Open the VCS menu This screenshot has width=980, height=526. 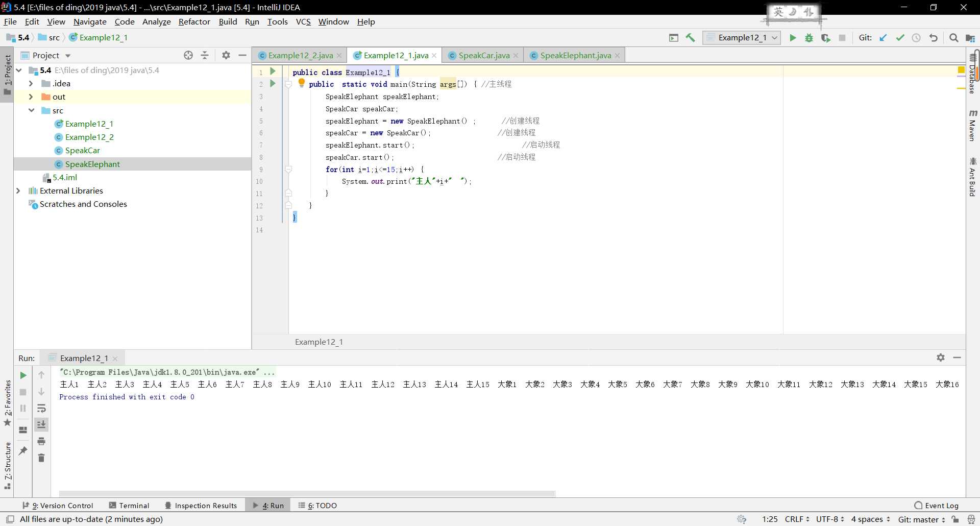[x=303, y=21]
